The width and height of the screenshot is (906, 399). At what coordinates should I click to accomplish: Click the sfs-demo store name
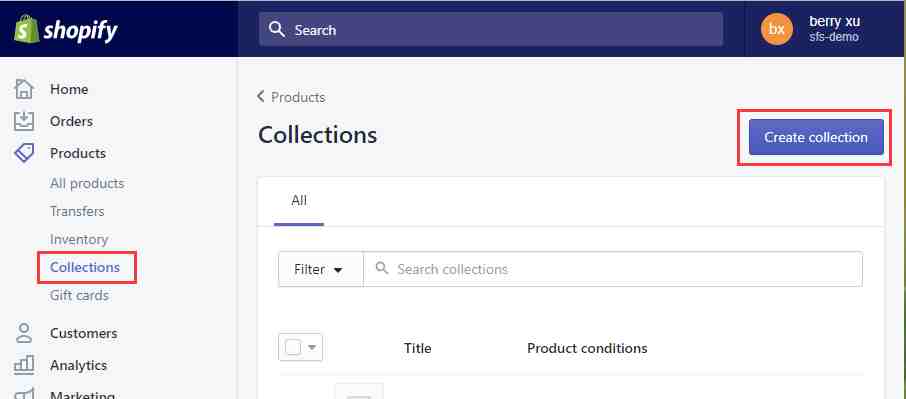pos(834,37)
